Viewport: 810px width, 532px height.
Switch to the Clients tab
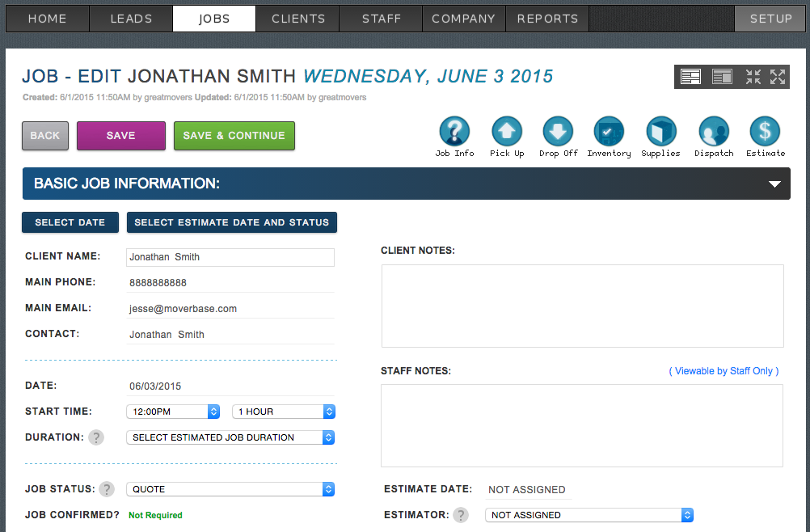298,19
